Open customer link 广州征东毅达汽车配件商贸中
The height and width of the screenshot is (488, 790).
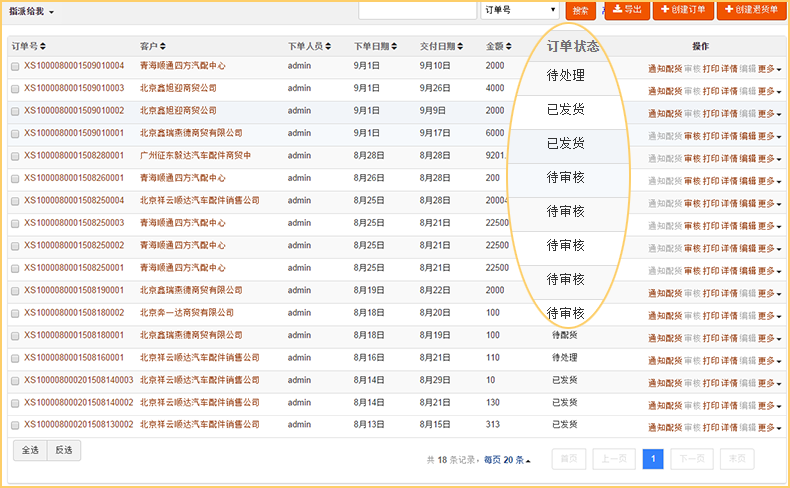click(195, 156)
